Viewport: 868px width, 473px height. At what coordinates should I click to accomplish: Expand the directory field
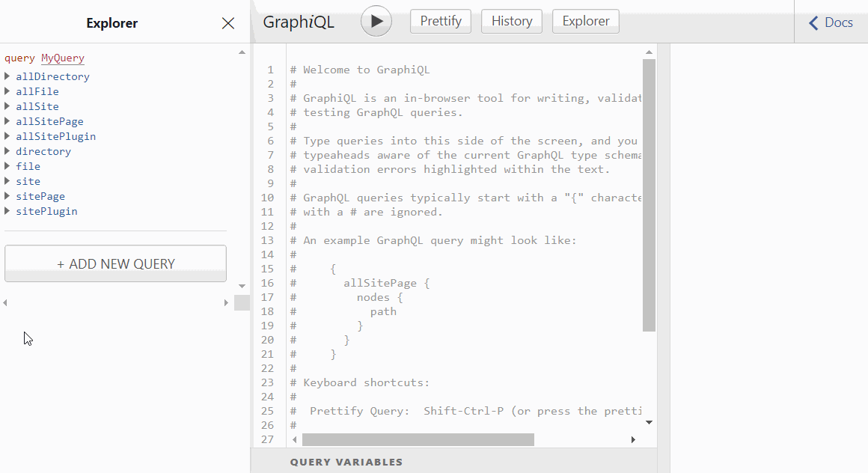point(7,150)
